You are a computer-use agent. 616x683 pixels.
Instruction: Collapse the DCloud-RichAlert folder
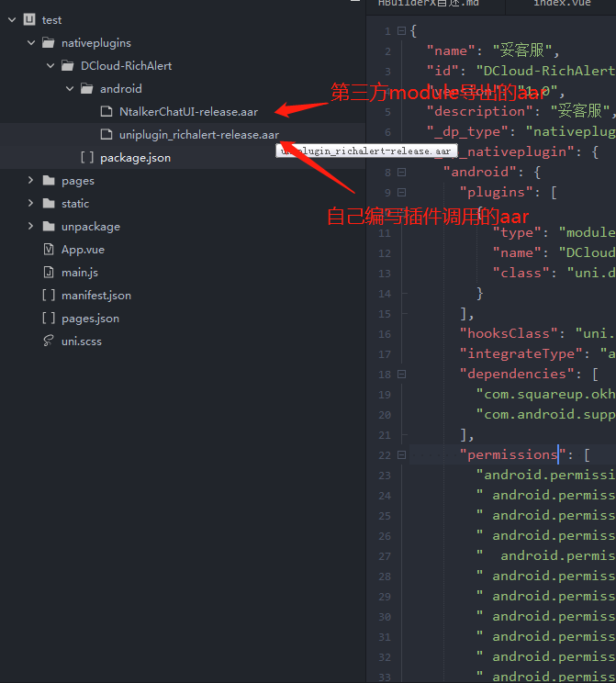(x=50, y=66)
